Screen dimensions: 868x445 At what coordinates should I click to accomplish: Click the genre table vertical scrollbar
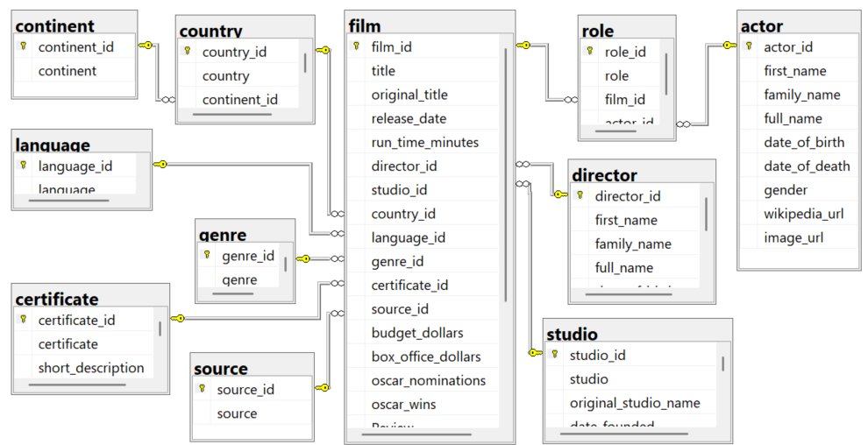[285, 265]
